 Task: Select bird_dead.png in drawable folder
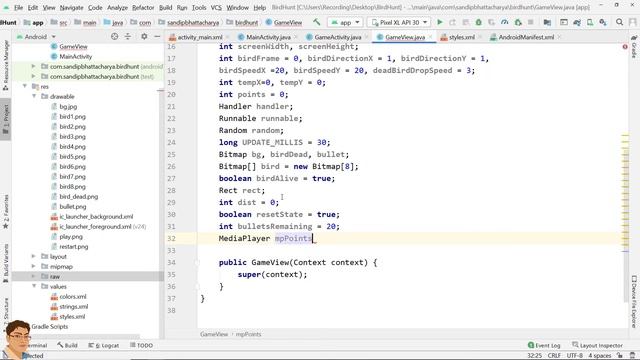click(x=79, y=196)
